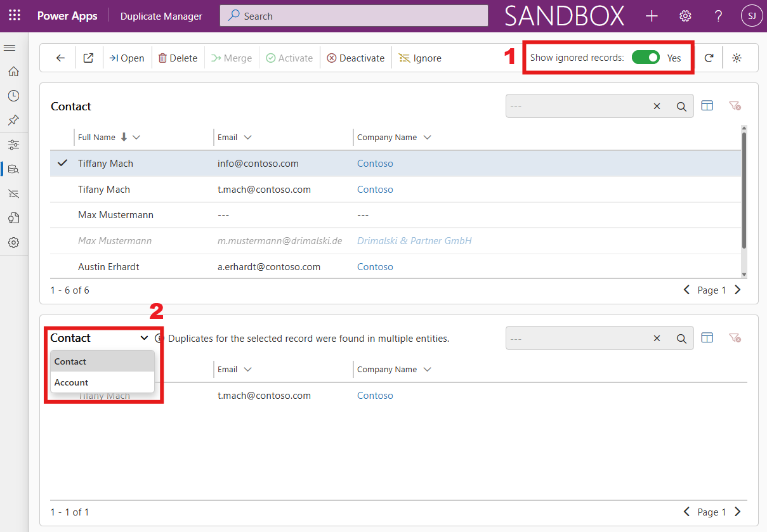Go to next page of the upper grid
Screen dimensions: 767x532
(x=737, y=290)
